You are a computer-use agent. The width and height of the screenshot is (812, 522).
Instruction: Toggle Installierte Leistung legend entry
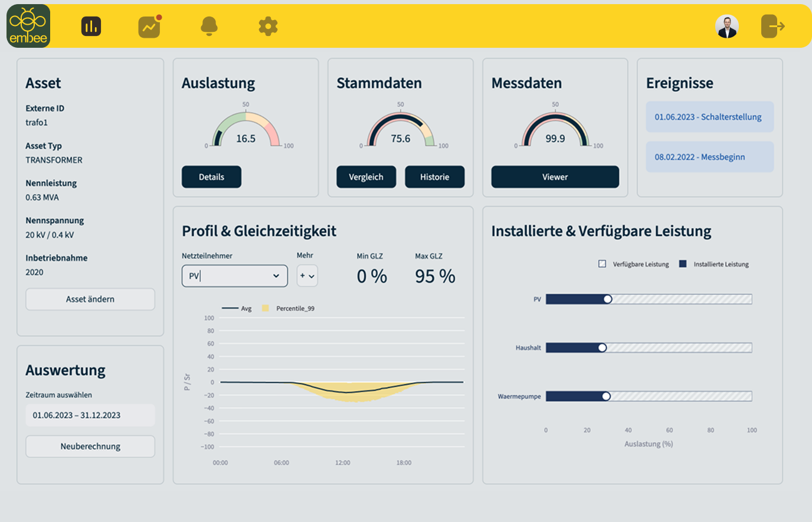click(x=683, y=264)
